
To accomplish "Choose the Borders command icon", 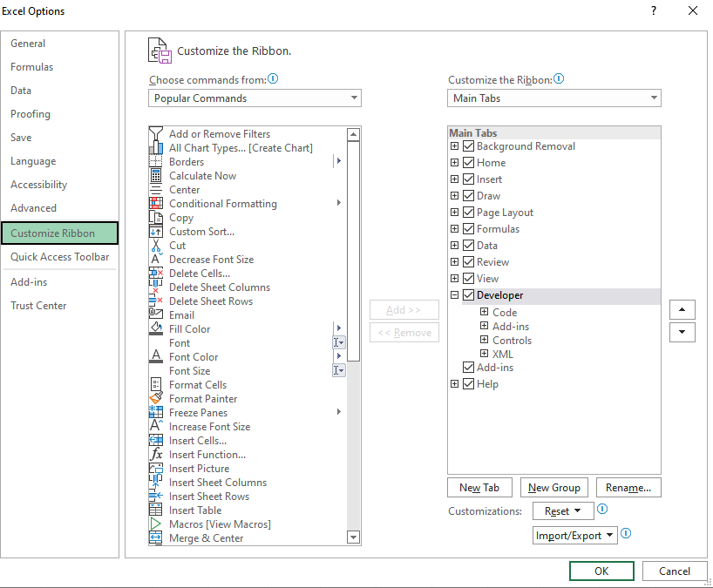I will coord(156,162).
